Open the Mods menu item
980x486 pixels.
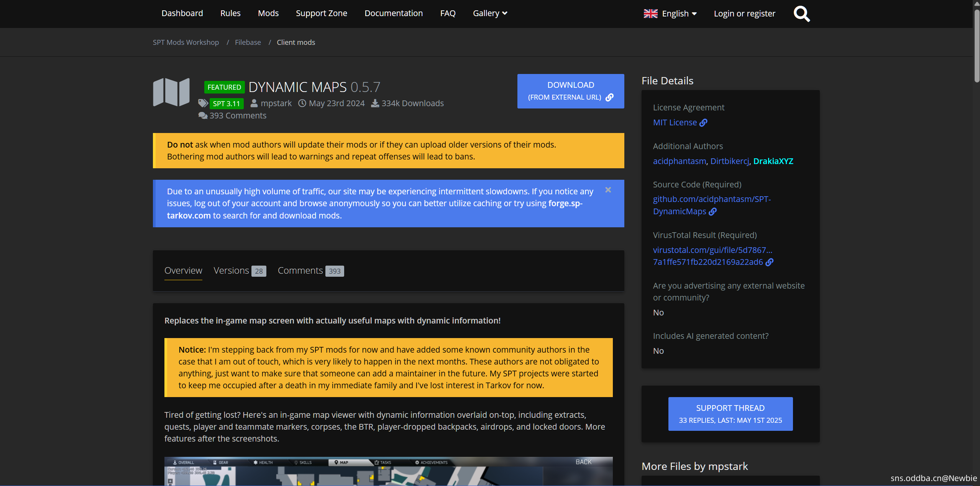pos(268,13)
